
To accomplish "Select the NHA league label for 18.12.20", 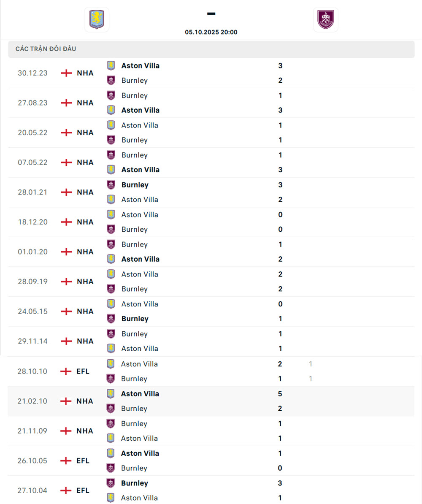I will pos(85,222).
